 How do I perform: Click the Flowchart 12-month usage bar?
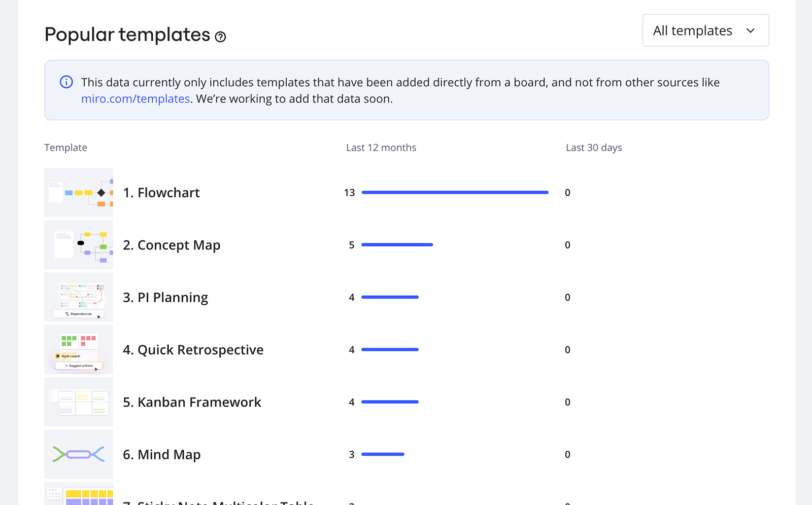click(455, 193)
